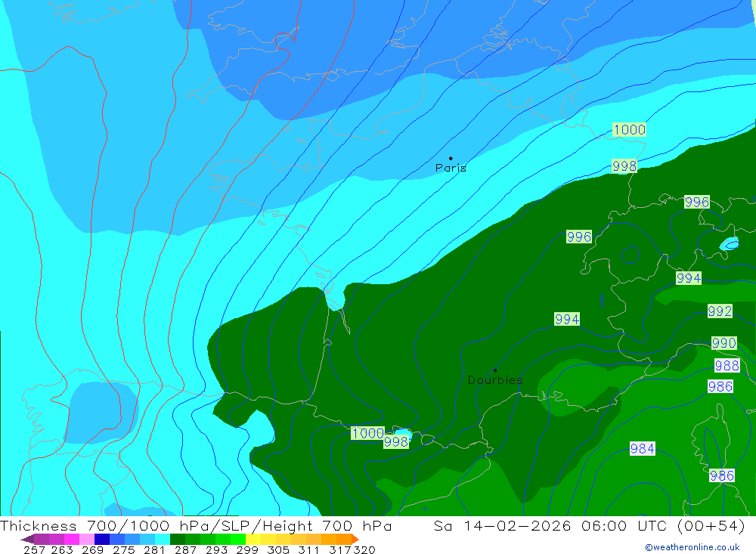Click the black dot marking Dourbies
This screenshot has width=756, height=554.
(x=495, y=370)
